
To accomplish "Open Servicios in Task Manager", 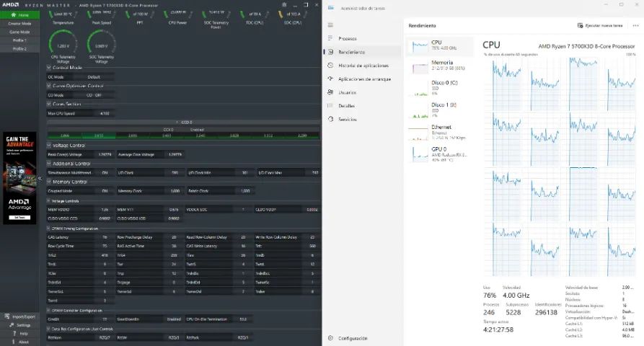I will tap(361, 120).
